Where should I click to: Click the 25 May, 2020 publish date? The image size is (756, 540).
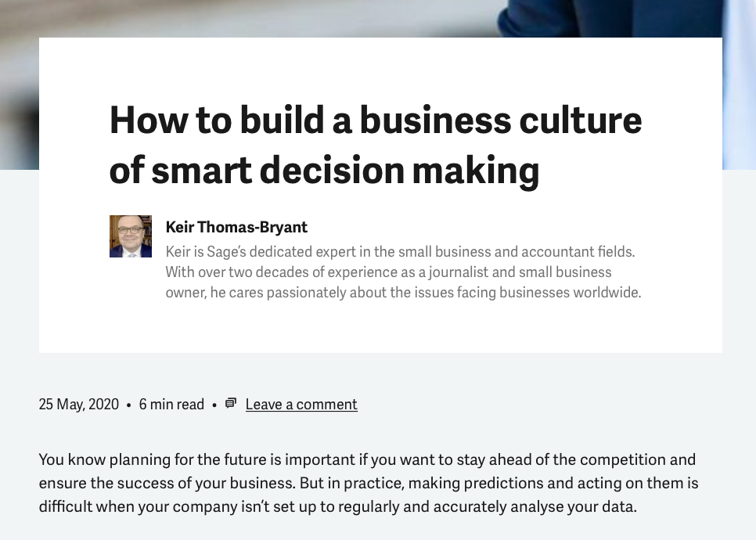[x=78, y=404]
